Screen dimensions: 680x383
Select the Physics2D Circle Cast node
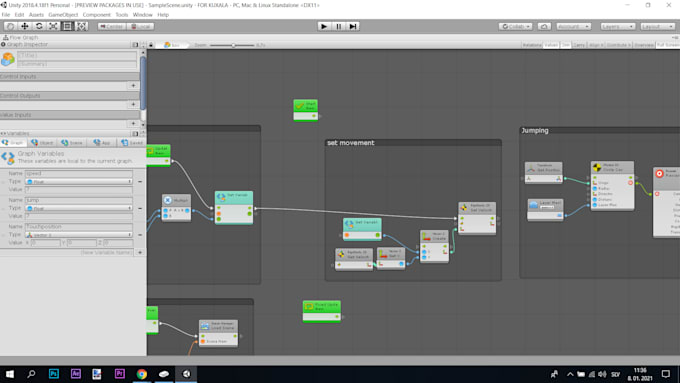coord(612,186)
